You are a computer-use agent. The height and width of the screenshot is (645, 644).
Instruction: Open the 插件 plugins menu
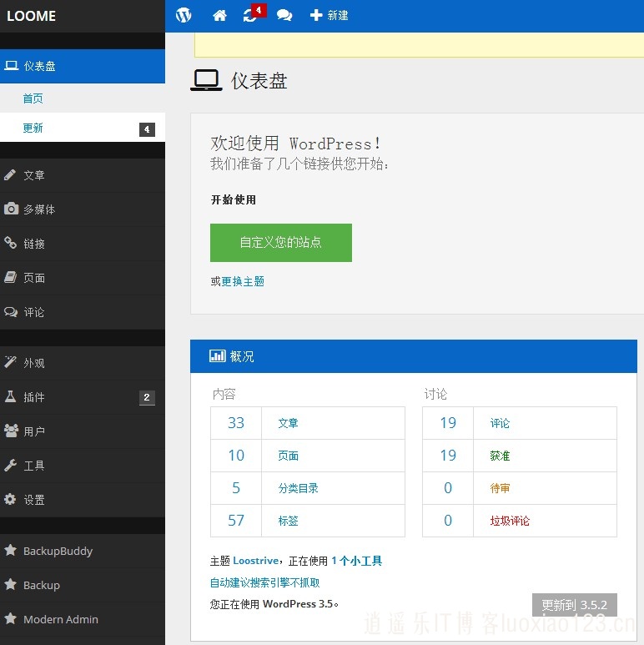click(34, 397)
